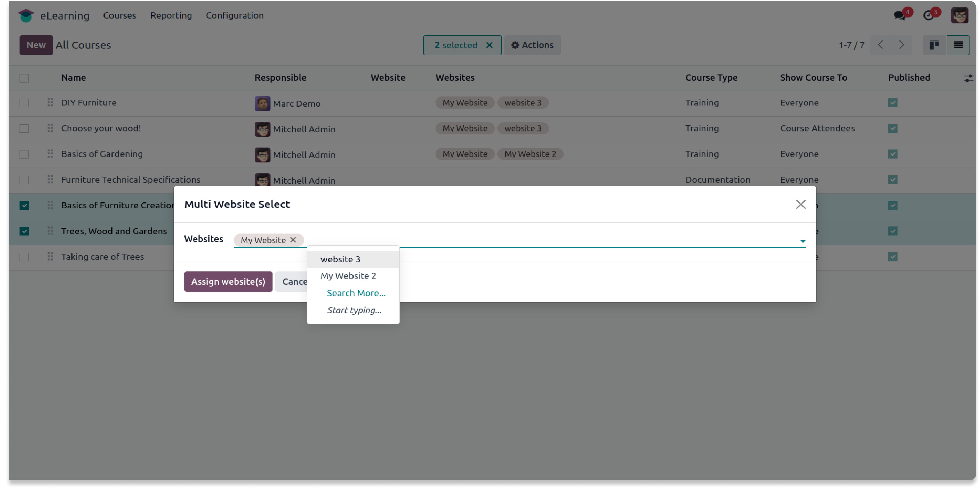The image size is (980, 488).
Task: Pick My Website 2 option
Action: point(348,276)
